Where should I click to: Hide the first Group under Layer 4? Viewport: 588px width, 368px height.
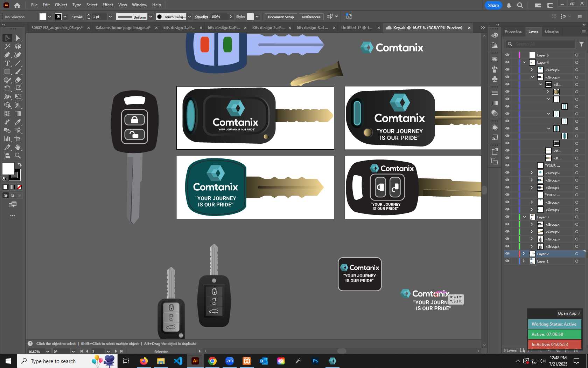[507, 70]
